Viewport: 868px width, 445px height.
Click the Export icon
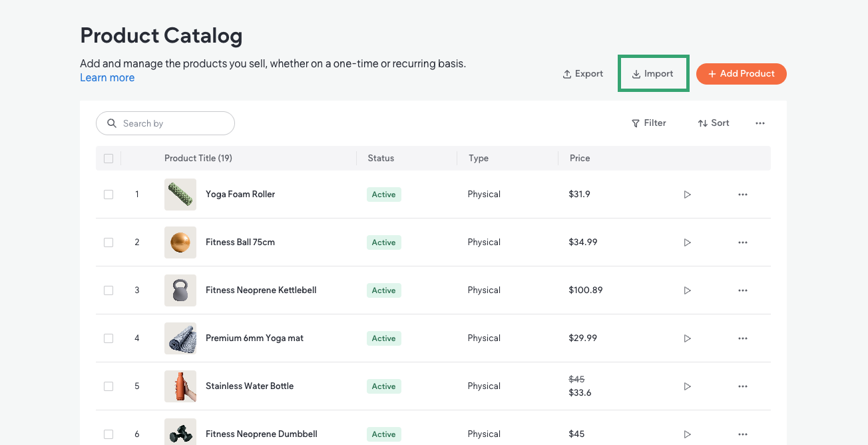click(x=567, y=73)
